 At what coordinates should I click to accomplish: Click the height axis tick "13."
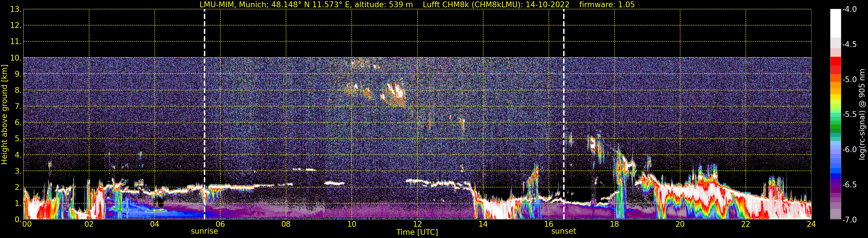(x=16, y=10)
